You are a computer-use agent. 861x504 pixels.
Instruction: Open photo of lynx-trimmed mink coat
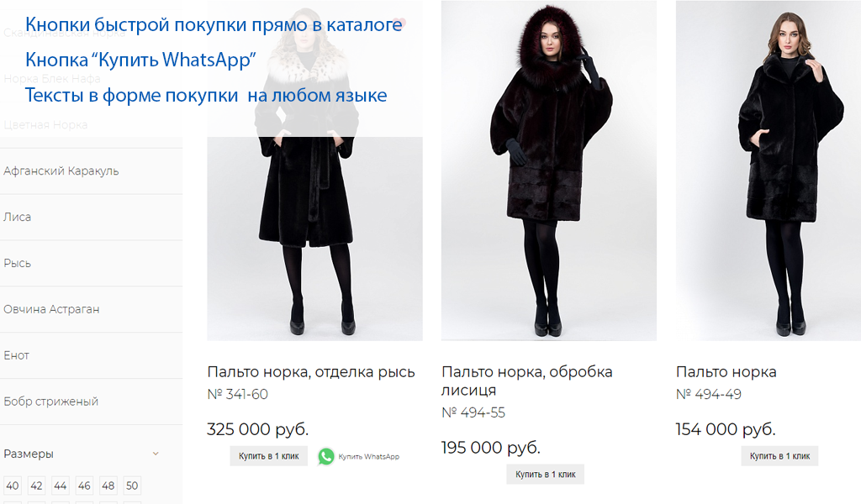[314, 170]
